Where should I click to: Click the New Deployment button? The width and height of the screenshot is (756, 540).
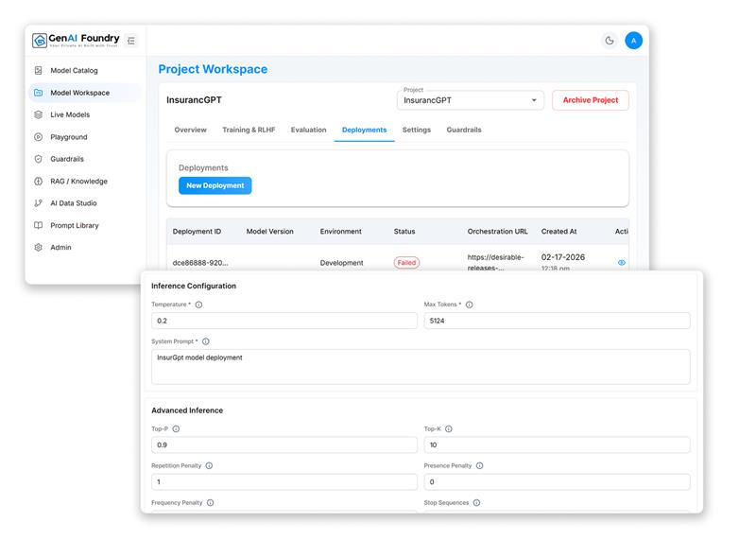coord(215,185)
